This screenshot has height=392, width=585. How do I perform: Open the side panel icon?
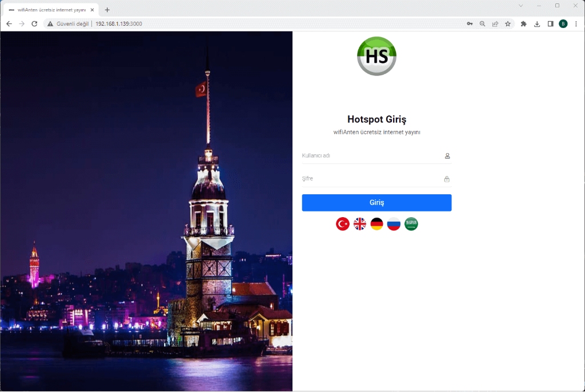tap(550, 24)
